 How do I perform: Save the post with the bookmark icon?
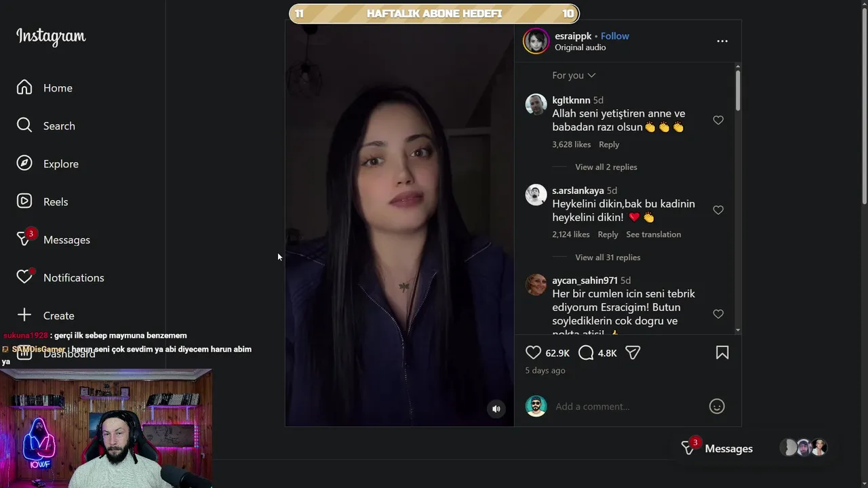tap(722, 352)
